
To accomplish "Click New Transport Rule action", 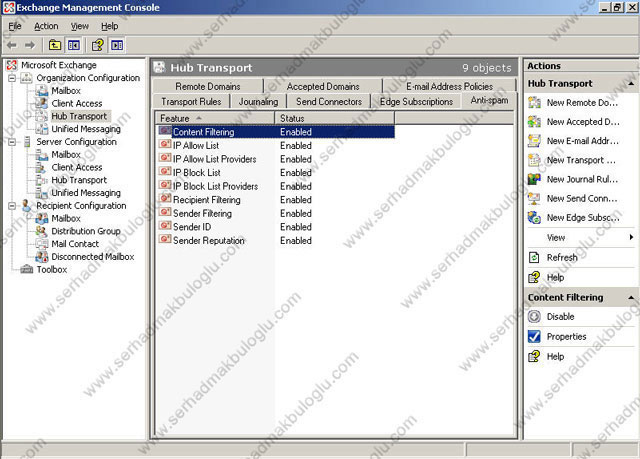I will click(x=572, y=160).
